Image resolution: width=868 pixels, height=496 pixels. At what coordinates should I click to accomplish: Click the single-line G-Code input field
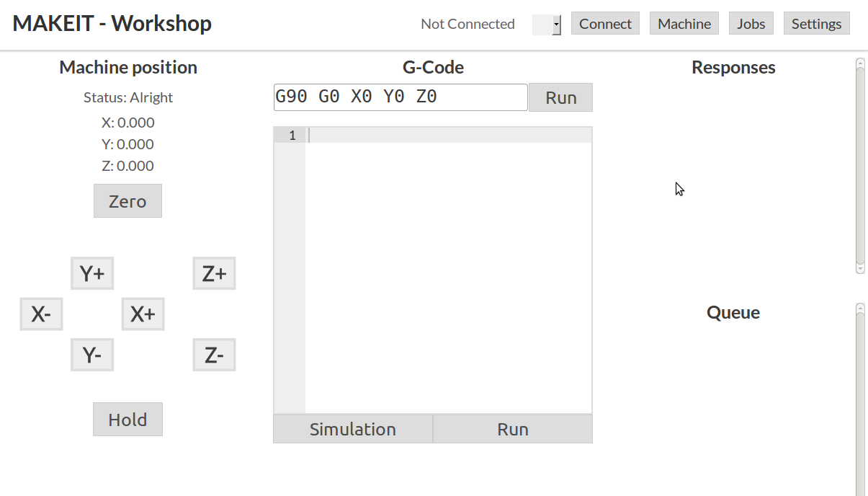(401, 97)
